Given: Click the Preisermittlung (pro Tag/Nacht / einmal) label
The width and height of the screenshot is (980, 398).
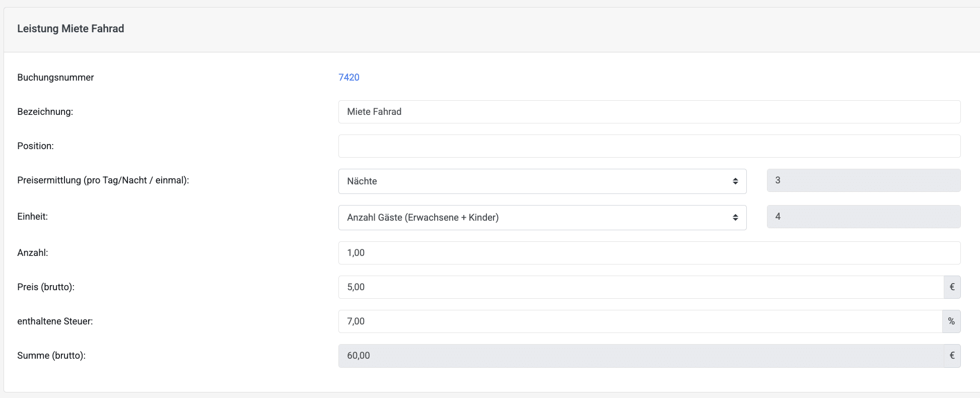Looking at the screenshot, I should [x=103, y=180].
